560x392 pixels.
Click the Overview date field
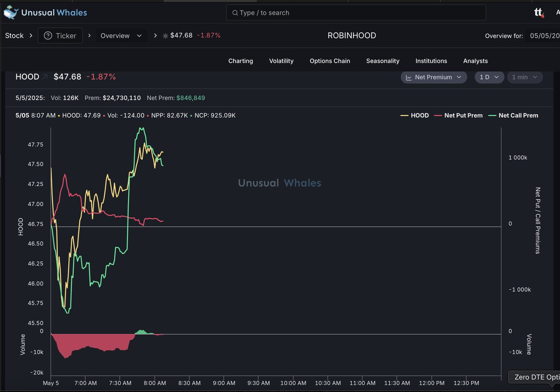tap(542, 35)
